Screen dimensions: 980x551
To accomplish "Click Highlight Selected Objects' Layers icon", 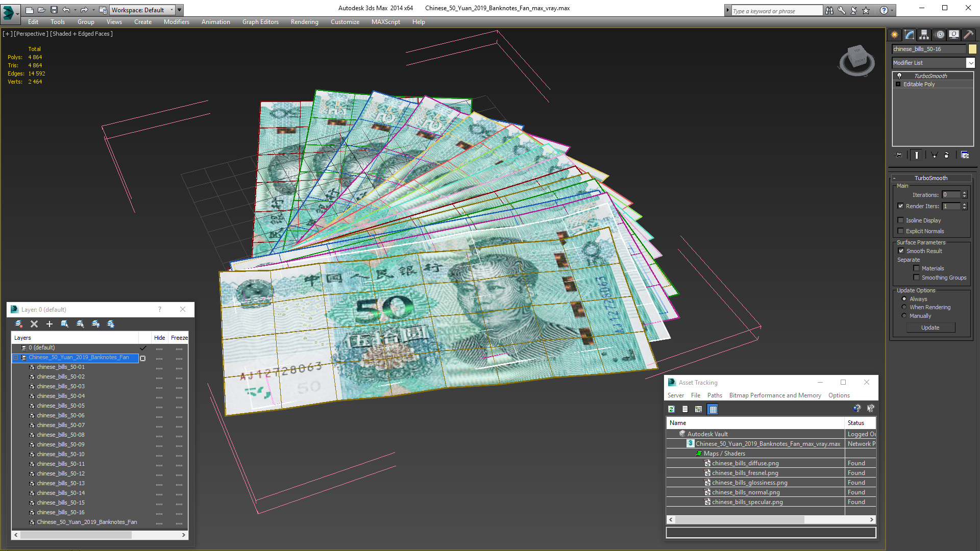I will 80,324.
